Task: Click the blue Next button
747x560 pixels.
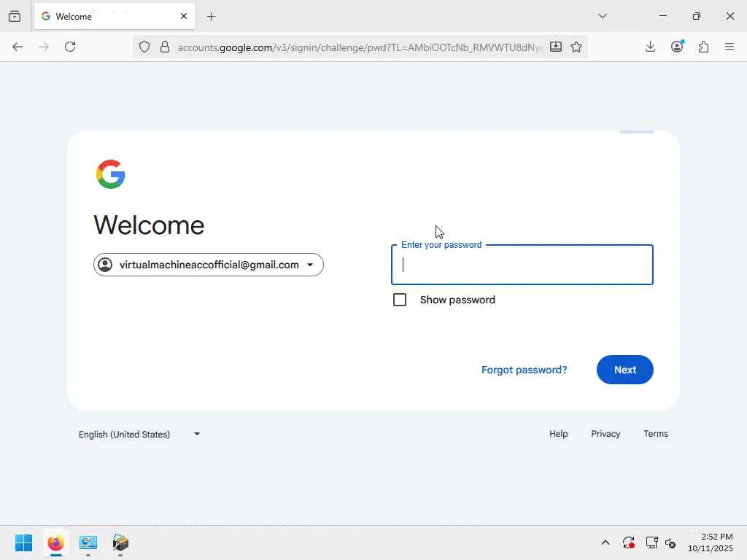Action: 625,370
